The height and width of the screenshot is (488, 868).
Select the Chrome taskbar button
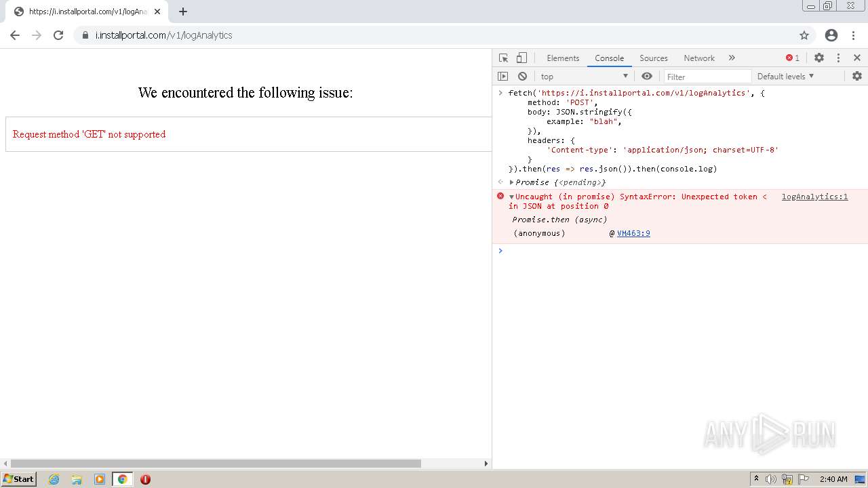(122, 479)
